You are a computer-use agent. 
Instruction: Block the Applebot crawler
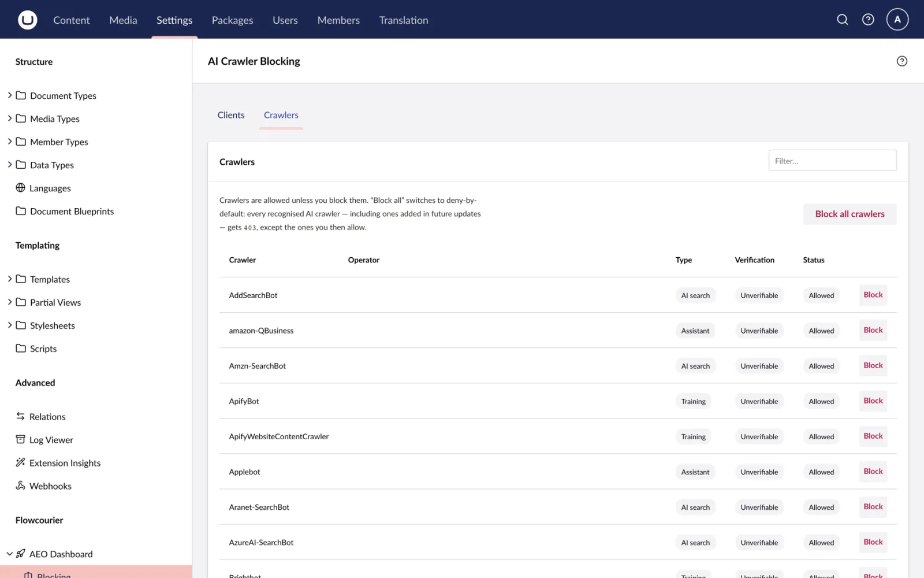[x=873, y=471]
